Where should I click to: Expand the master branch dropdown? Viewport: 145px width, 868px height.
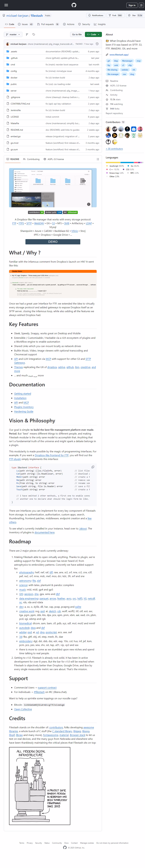(x=13, y=34)
